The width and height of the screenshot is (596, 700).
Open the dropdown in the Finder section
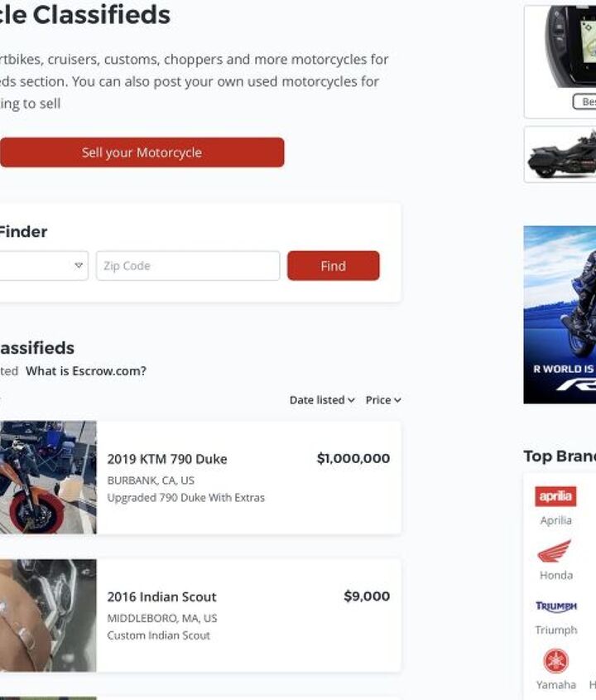click(44, 266)
